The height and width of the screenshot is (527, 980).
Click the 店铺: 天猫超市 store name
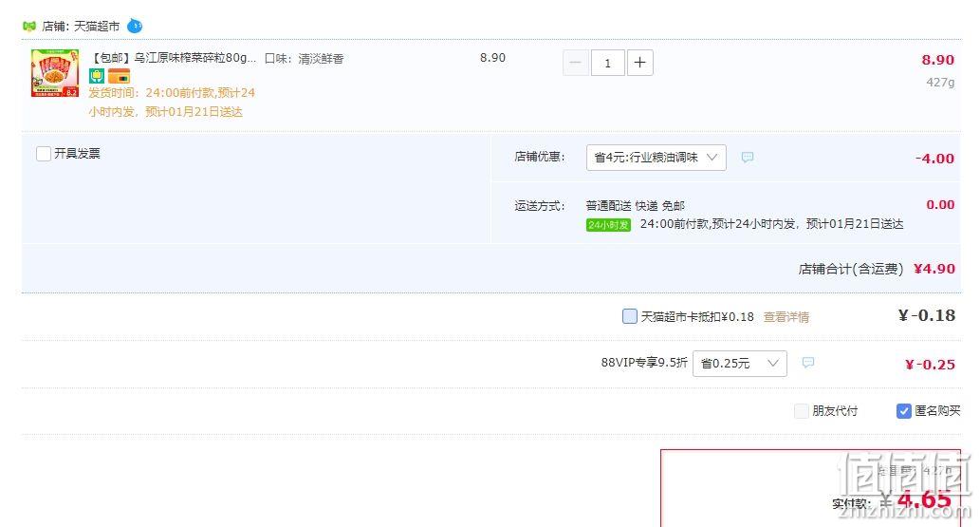tap(81, 27)
